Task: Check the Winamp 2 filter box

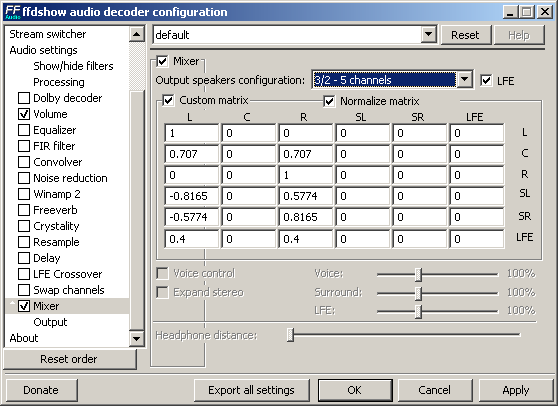Action: (x=24, y=194)
